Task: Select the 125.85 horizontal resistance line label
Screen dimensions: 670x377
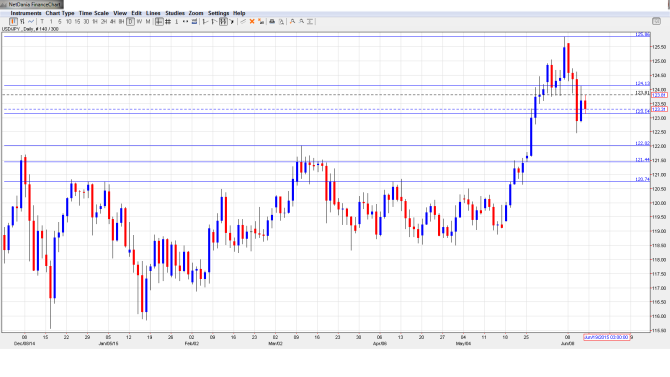Action: 643,34
